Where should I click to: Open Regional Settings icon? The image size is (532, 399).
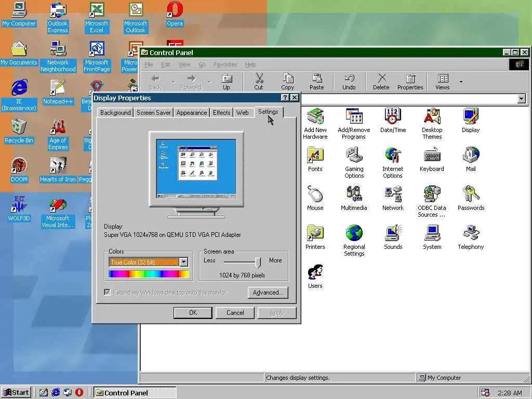coord(354,241)
